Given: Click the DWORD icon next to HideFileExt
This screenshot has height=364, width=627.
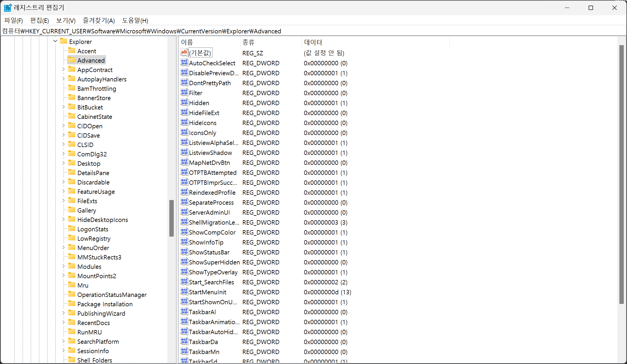Looking at the screenshot, I should click(184, 113).
